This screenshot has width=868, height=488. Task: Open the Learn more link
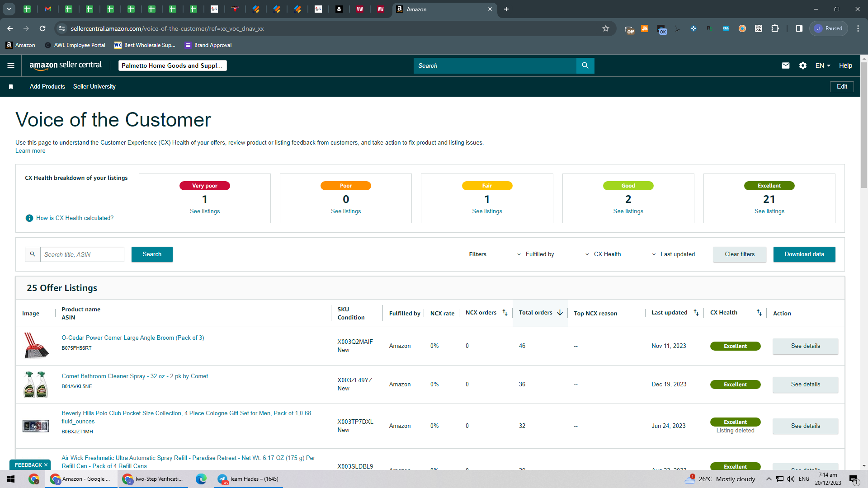[x=30, y=151]
